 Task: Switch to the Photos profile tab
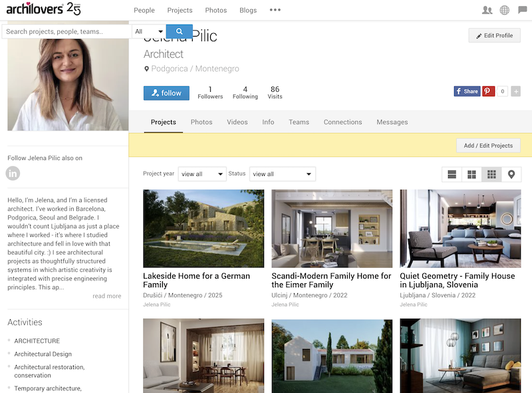201,122
